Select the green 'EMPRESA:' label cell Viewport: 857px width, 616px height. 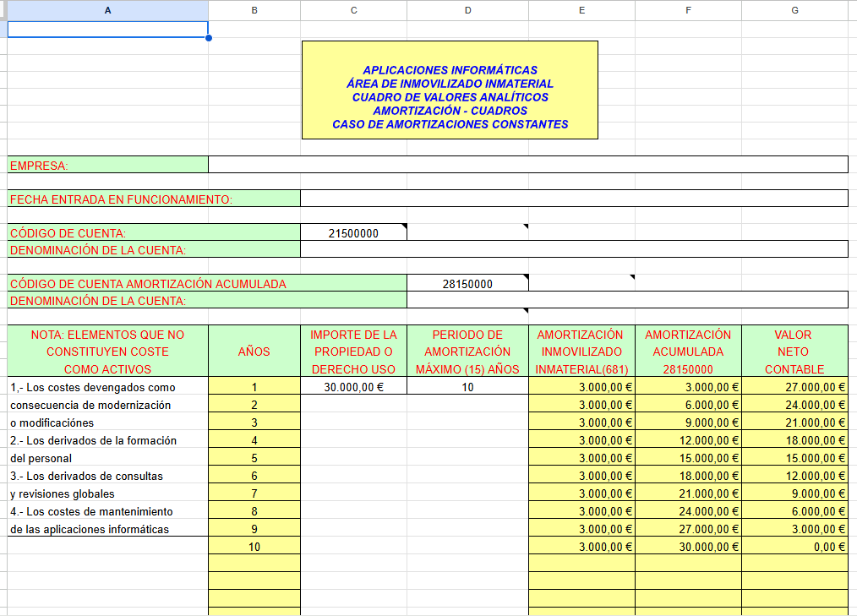(x=107, y=166)
